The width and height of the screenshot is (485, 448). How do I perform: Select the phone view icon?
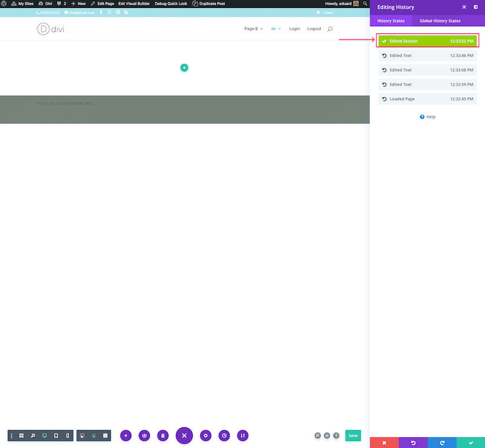67,436
